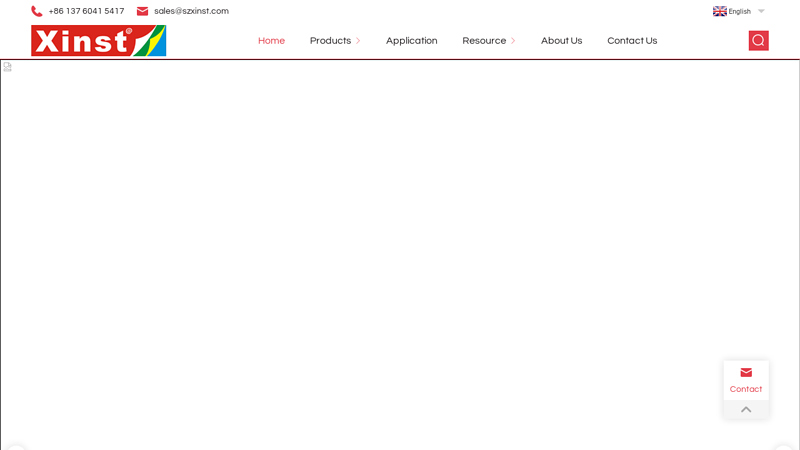Click the sales@szxinst.com email link
The height and width of the screenshot is (450, 800).
pos(191,11)
